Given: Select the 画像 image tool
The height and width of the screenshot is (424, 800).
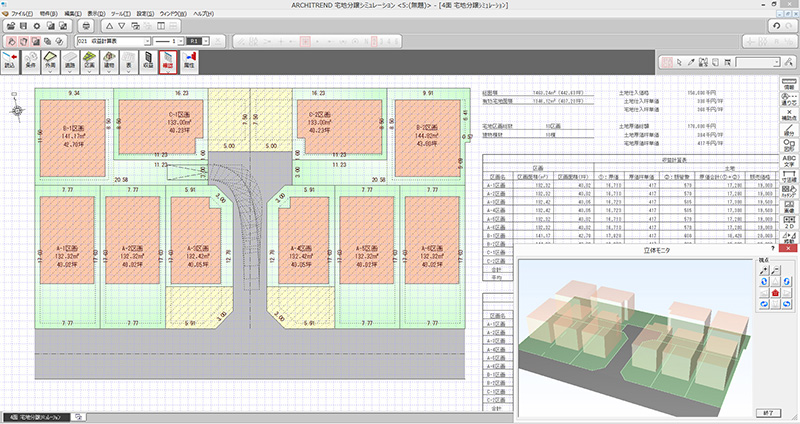Looking at the screenshot, I should pos(789,207).
